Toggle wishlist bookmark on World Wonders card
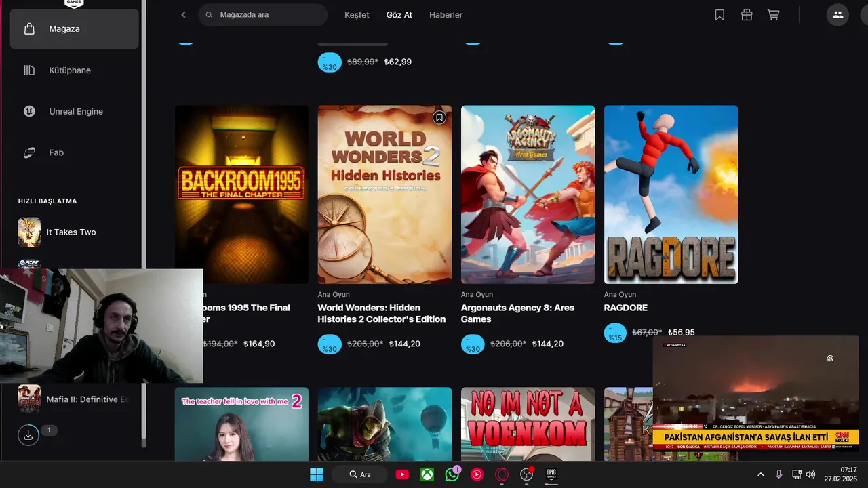 (x=439, y=118)
